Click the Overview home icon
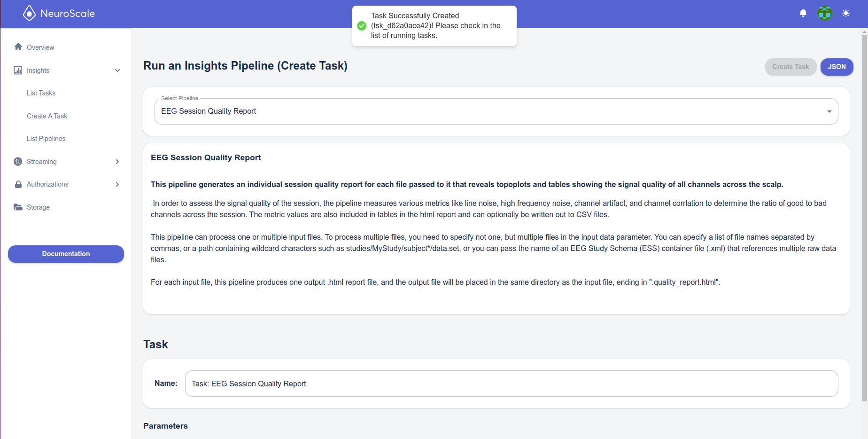 tap(18, 47)
